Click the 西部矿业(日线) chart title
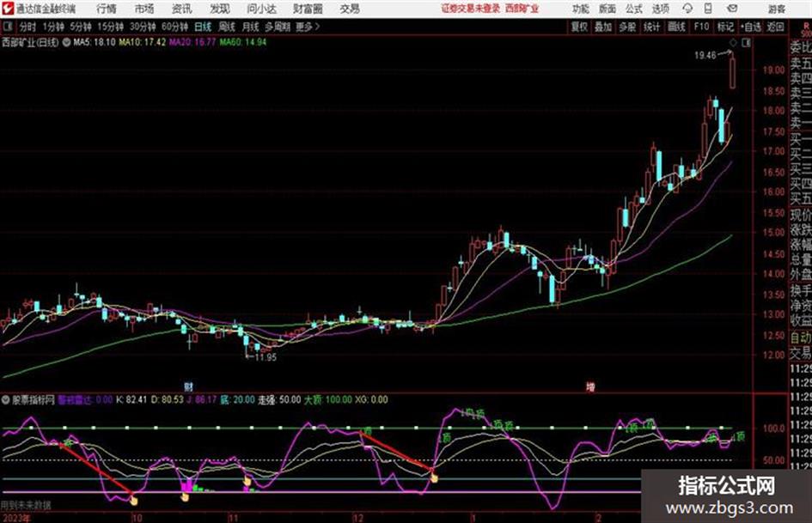Screen dimensions: 812x523 [x=29, y=42]
